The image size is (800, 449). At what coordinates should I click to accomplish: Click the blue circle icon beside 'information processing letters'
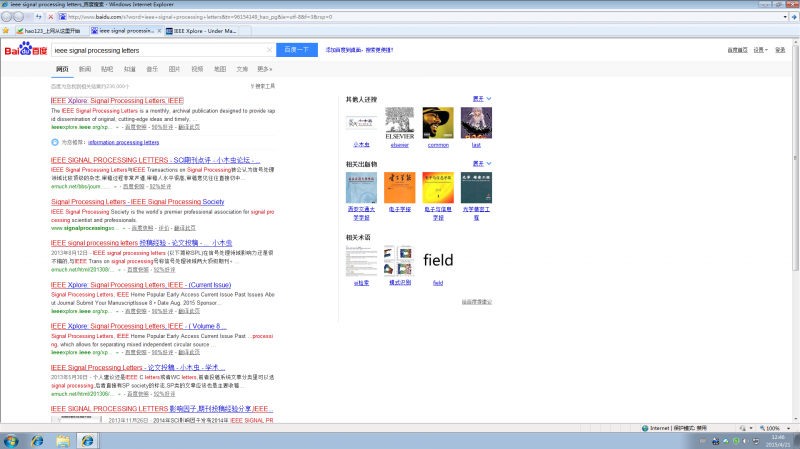tap(55, 142)
